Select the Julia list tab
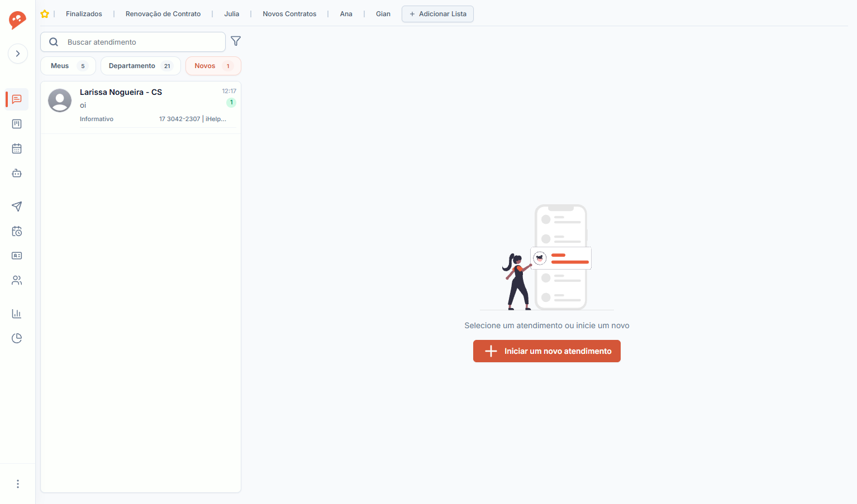The image size is (857, 504). pyautogui.click(x=232, y=14)
